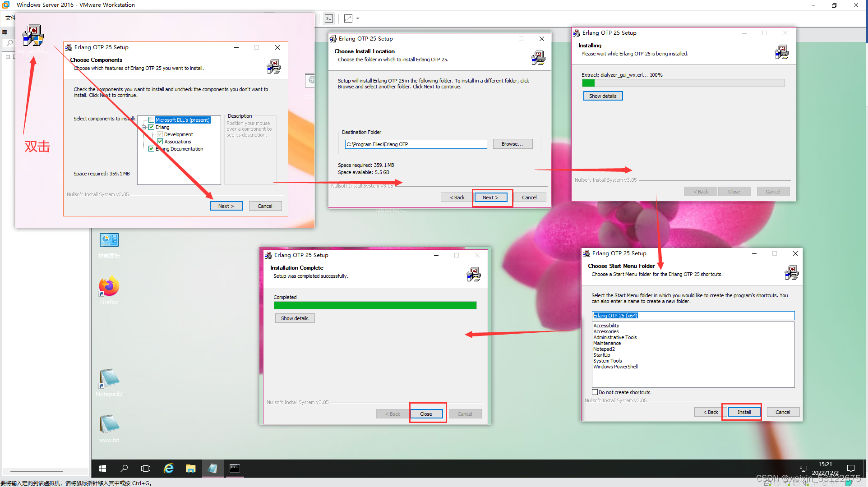
Task: Collapse the 库 tree in VMware sidebar
Action: [8, 57]
